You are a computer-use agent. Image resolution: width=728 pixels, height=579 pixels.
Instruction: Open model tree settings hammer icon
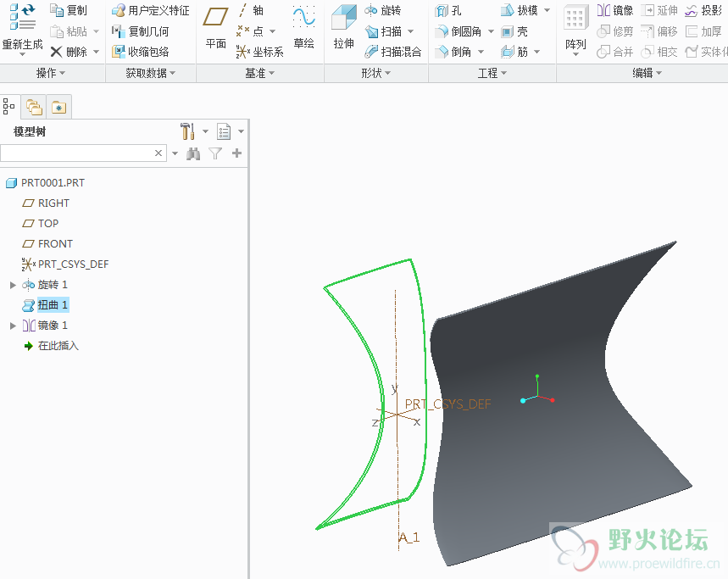click(187, 131)
